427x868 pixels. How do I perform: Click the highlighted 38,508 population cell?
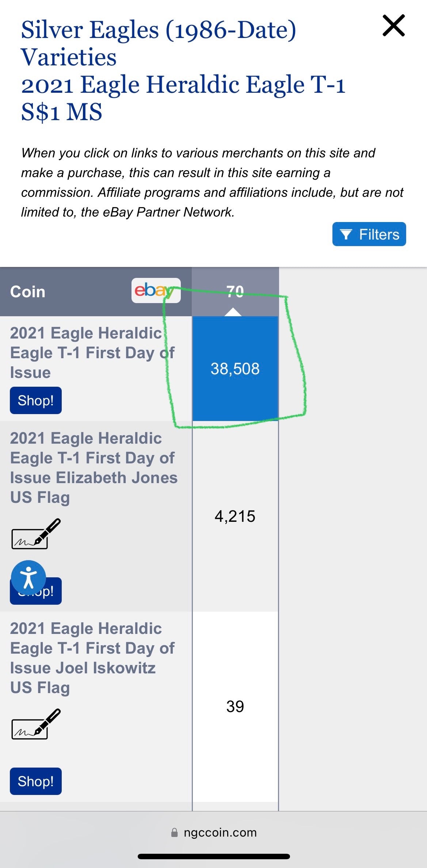[235, 368]
